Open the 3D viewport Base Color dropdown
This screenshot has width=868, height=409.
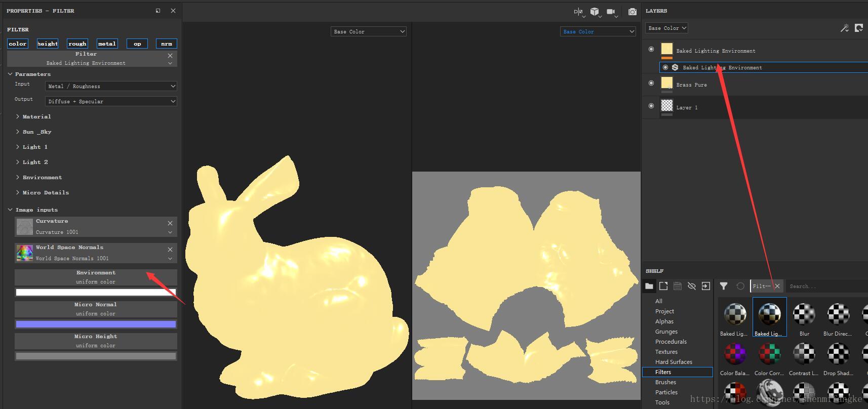tap(369, 31)
